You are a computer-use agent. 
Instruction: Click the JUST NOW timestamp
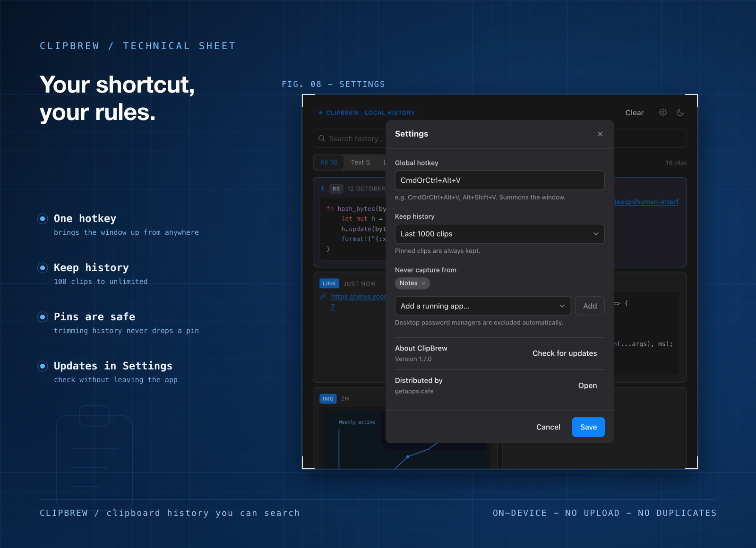click(360, 284)
